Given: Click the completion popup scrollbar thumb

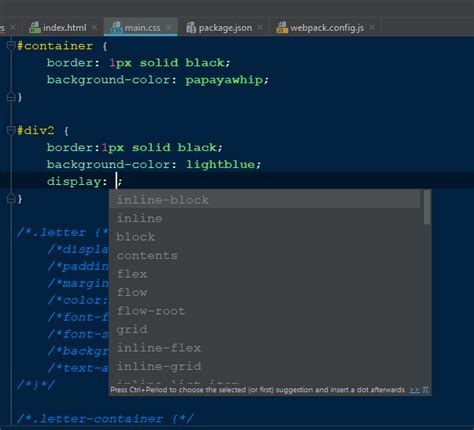Looking at the screenshot, I should click(427, 207).
